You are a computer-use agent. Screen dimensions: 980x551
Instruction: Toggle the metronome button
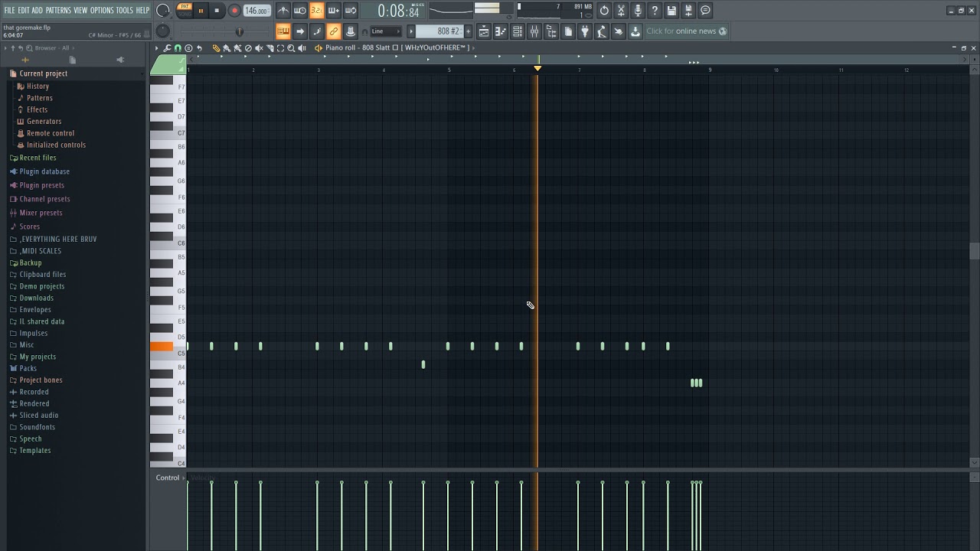[284, 10]
